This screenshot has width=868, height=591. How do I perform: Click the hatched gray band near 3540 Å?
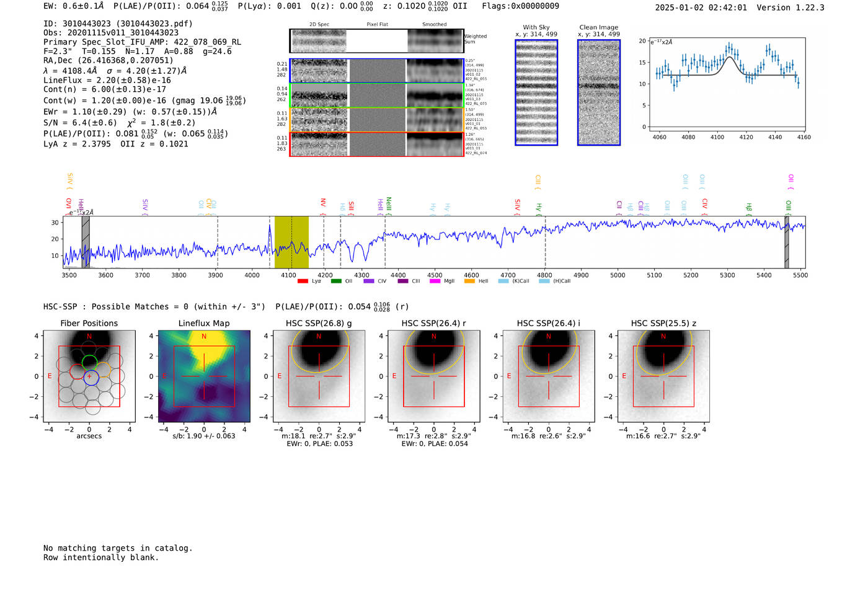click(x=86, y=242)
